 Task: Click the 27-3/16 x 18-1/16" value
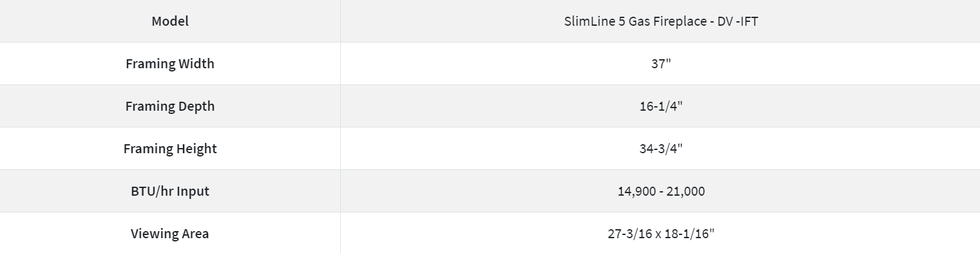[660, 234]
